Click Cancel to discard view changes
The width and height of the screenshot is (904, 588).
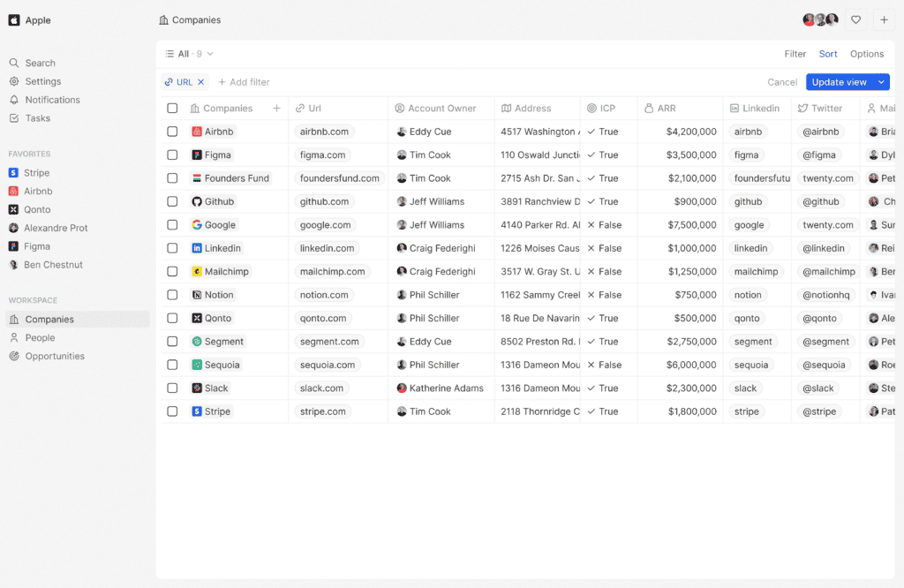(x=782, y=81)
